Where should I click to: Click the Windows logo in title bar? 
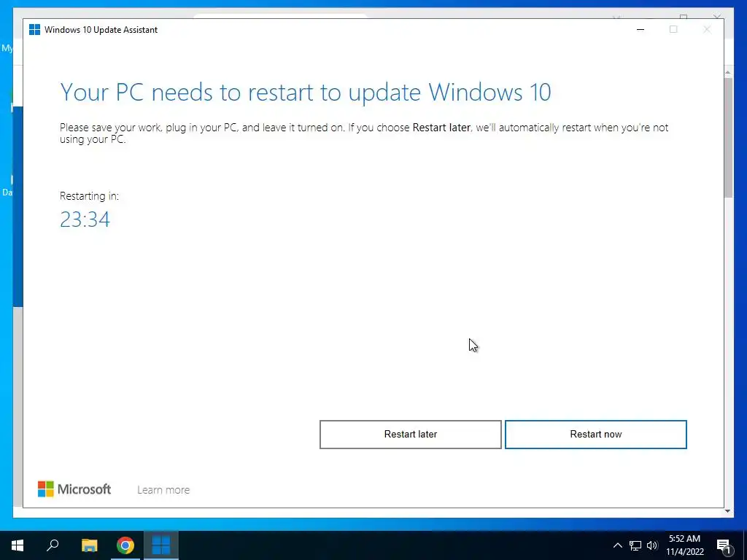[x=35, y=29]
